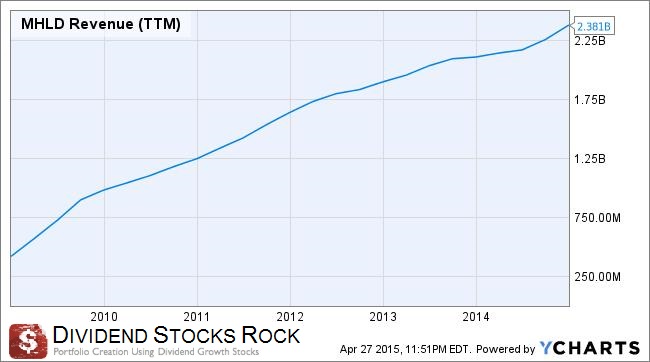Image resolution: width=650 pixels, height=362 pixels.
Task: Select the 1.25B y-axis label
Action: (x=589, y=159)
